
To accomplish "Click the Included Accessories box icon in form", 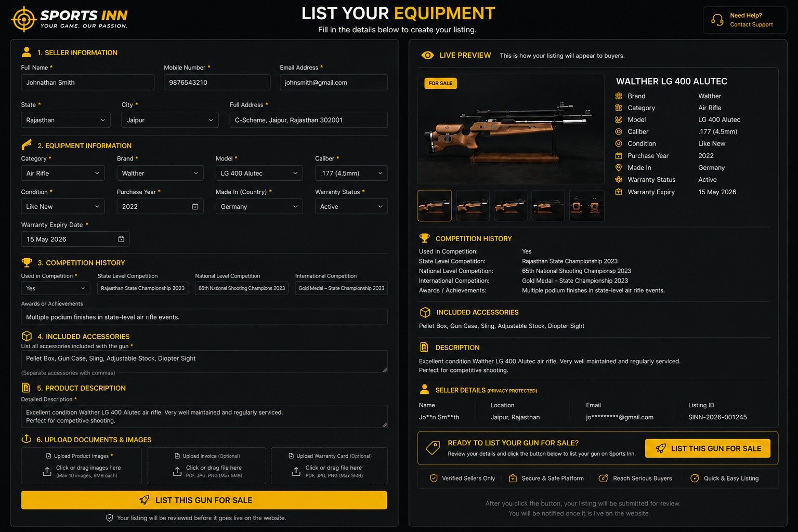I will 27,336.
